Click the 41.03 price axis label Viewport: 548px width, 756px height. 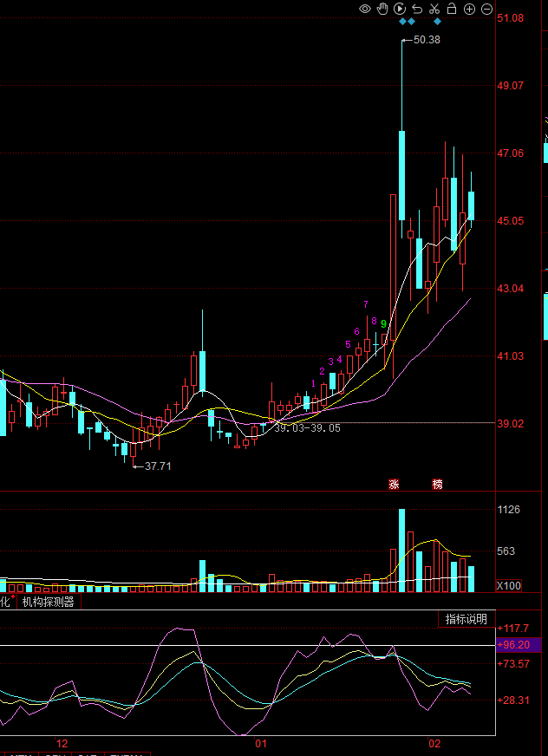point(511,356)
